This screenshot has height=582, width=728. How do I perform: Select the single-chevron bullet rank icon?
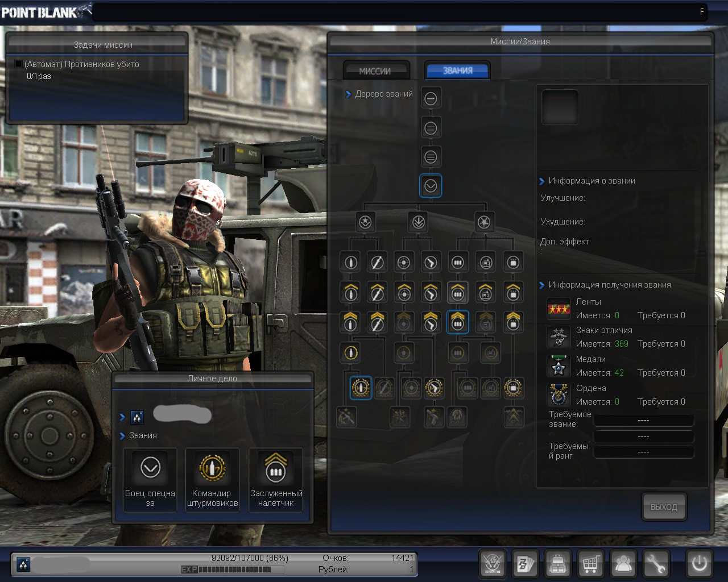350,292
